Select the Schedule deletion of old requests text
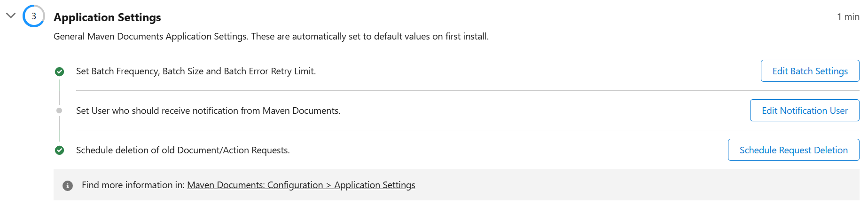 point(183,150)
